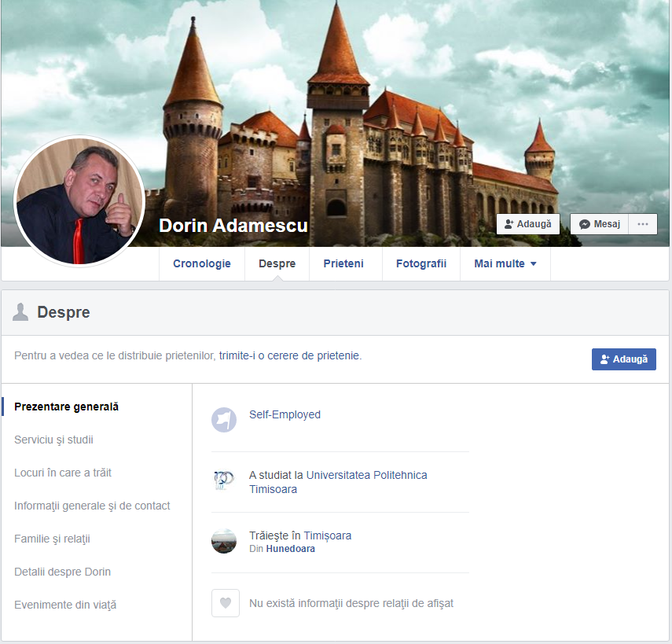The width and height of the screenshot is (672, 644).
Task: Select the Despre tab
Action: click(277, 263)
